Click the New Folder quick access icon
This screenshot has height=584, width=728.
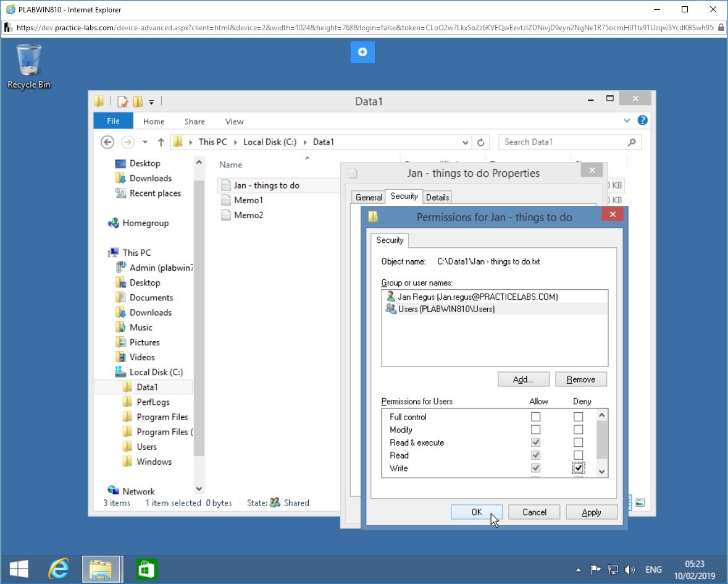[138, 101]
